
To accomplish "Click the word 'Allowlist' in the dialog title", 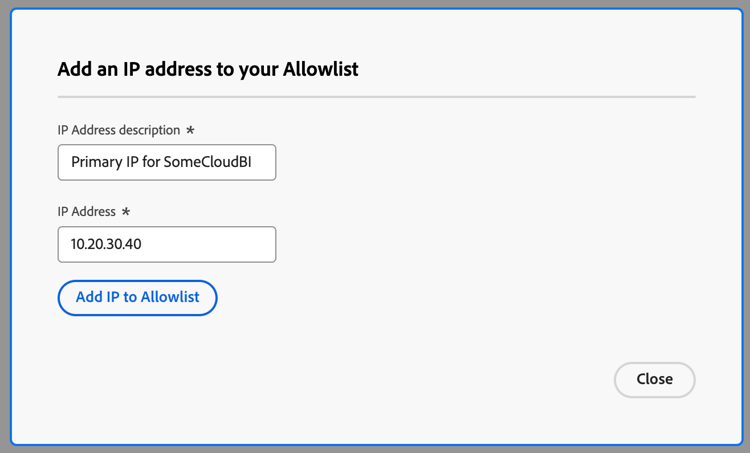I will (320, 69).
